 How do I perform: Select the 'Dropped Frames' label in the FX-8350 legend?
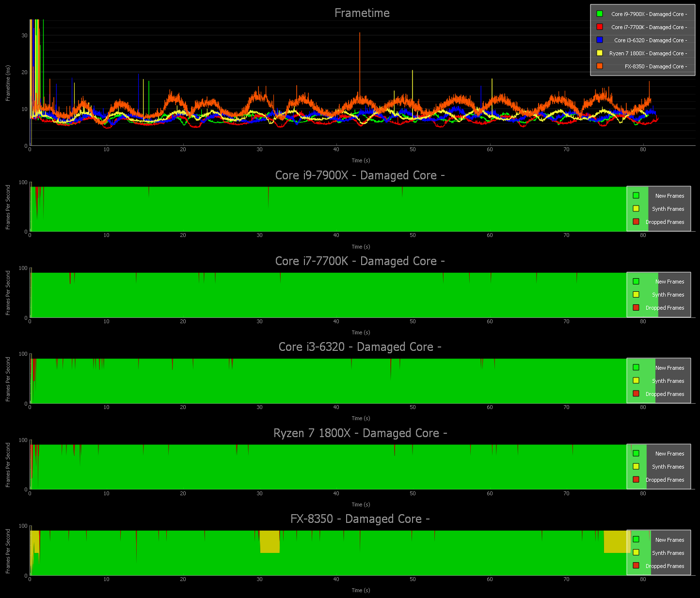tap(665, 566)
